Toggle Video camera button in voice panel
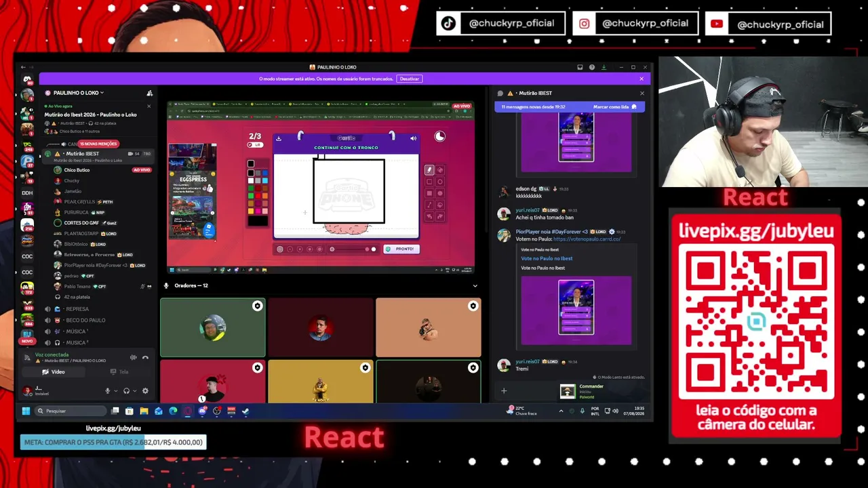This screenshot has height=488, width=868. (54, 372)
